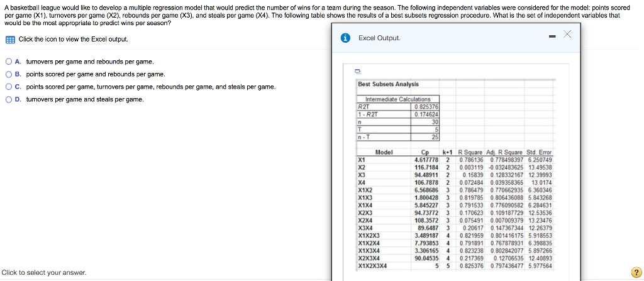644x281 pixels.
Task: Click the blue info icon in popup
Action: pyautogui.click(x=346, y=38)
